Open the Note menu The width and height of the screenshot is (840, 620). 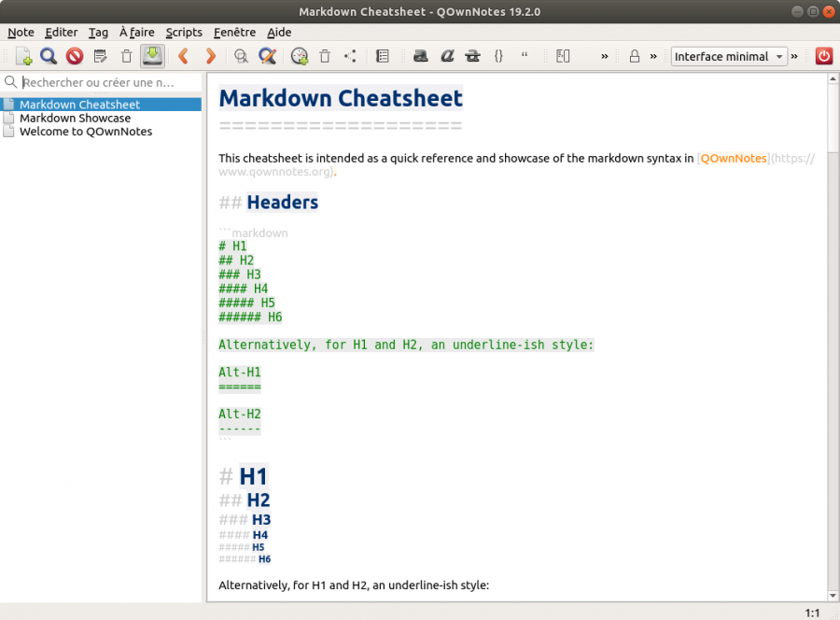tap(21, 32)
